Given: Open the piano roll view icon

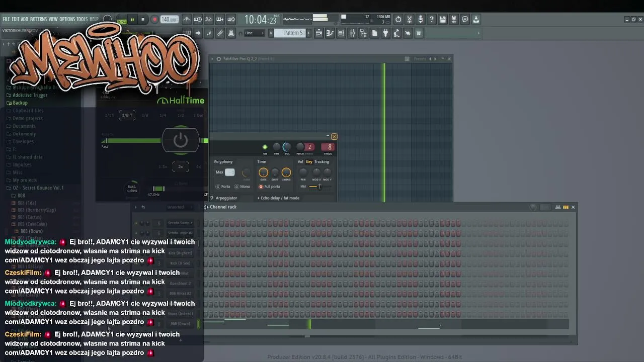Looking at the screenshot, I should pos(330,33).
